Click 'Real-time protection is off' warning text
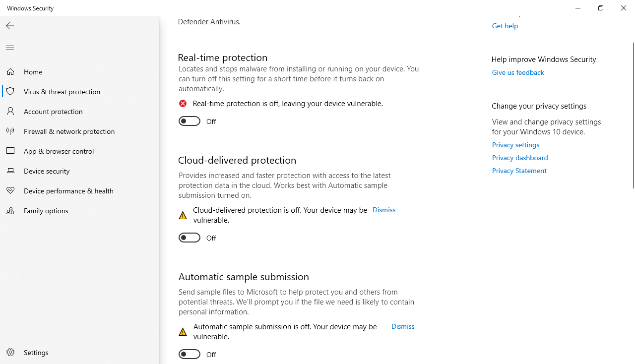Screen dimensions: 635x364 (x=288, y=104)
